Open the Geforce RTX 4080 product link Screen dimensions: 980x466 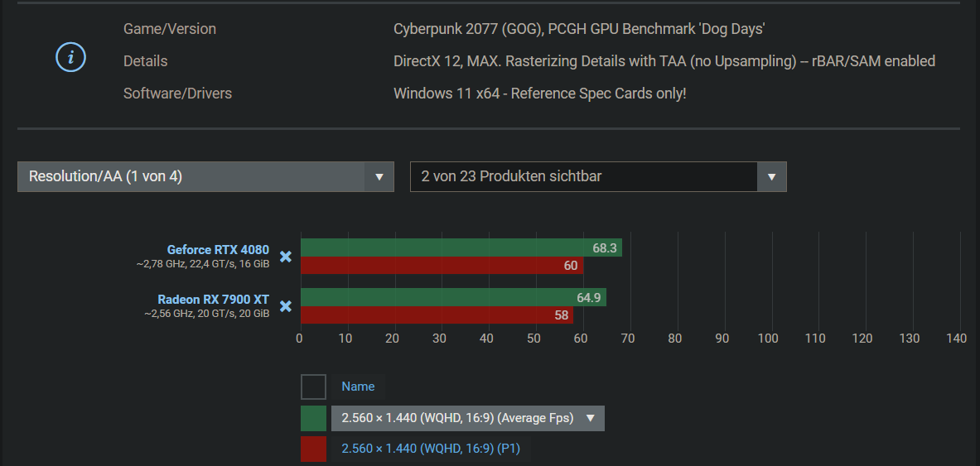218,250
